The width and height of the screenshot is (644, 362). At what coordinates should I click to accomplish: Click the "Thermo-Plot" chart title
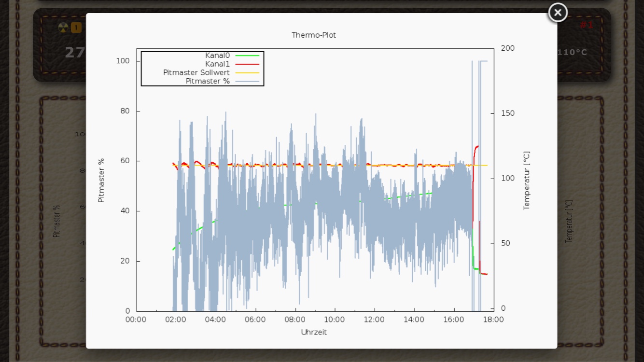[x=314, y=35]
